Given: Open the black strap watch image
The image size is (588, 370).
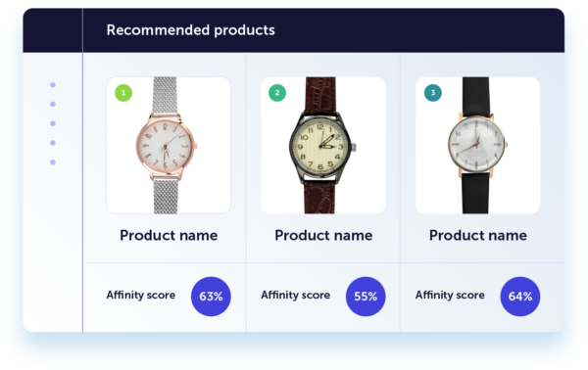Looking at the screenshot, I should coord(478,145).
